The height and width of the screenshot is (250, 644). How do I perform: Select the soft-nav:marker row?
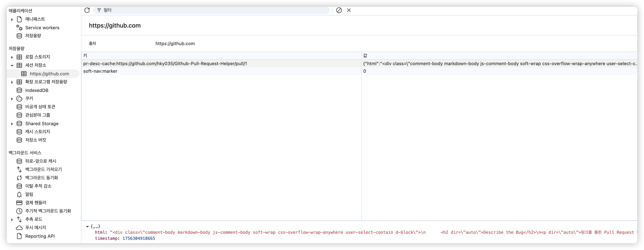100,71
